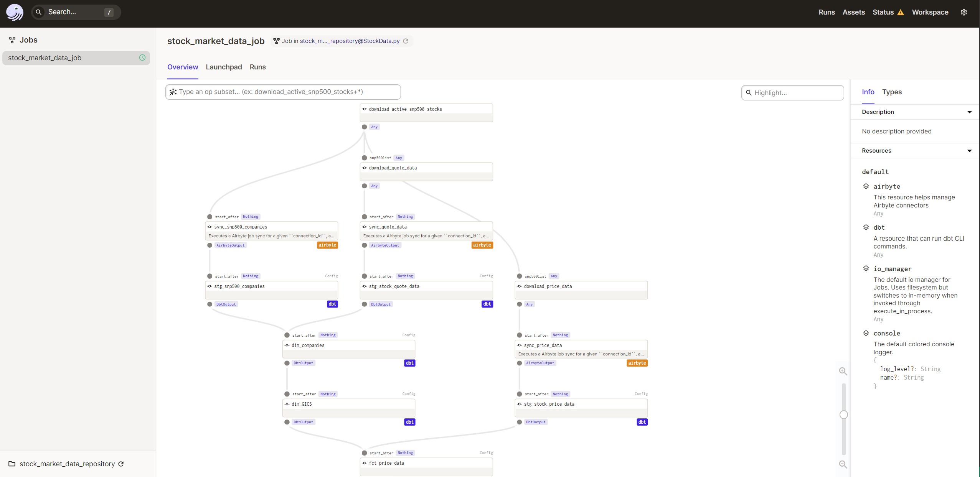Viewport: 980px width, 477px height.
Task: Click the stock_m..._repository@StockData.py link
Action: (x=350, y=41)
